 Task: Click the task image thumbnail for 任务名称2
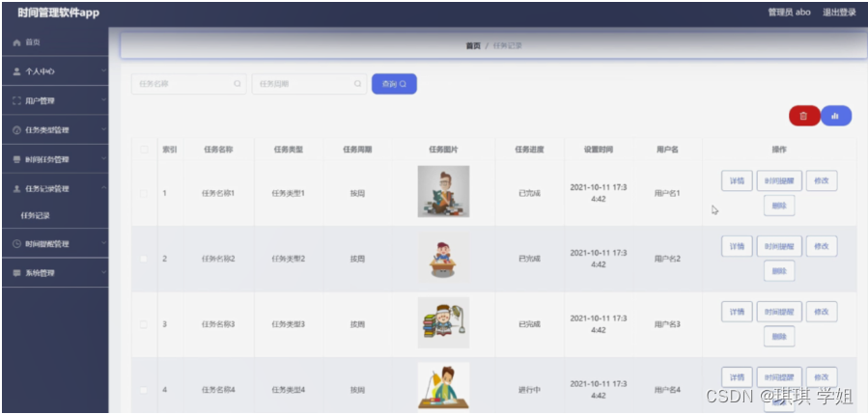(443, 259)
